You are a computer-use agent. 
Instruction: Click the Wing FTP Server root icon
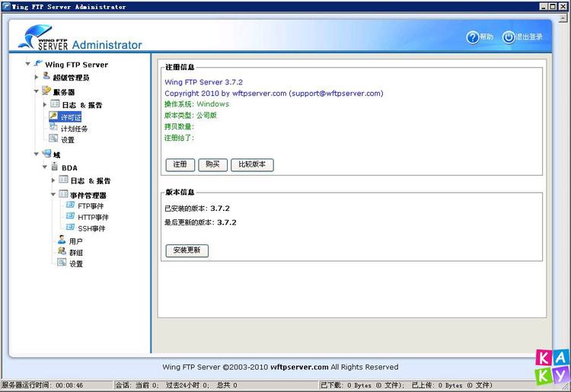click(x=38, y=63)
